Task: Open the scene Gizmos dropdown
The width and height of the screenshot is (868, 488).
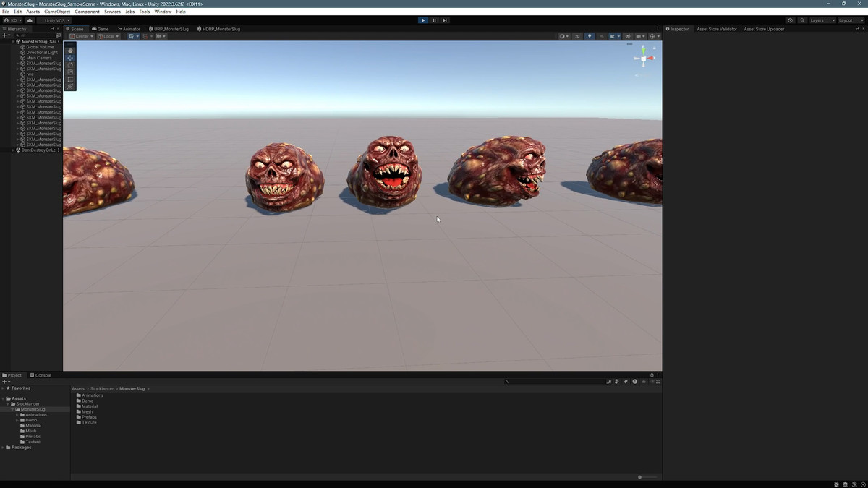Action: (x=654, y=36)
